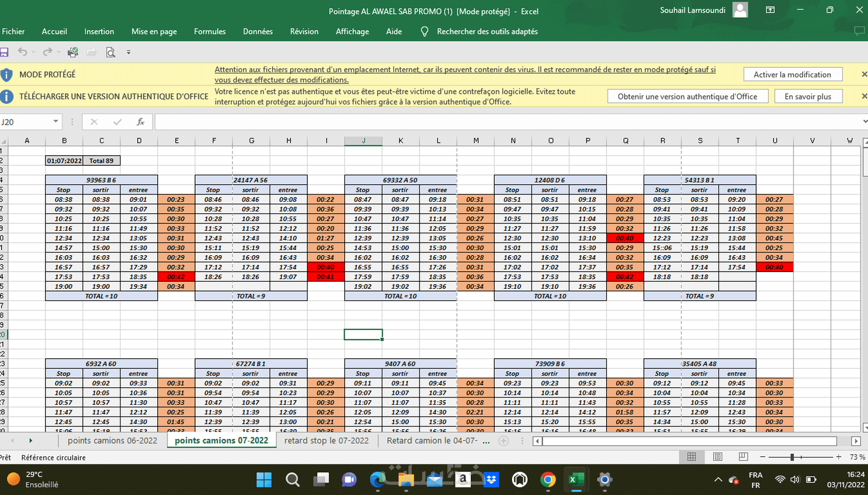Activate Page Break Preview mode
This screenshot has width=868, height=495.
pyautogui.click(x=743, y=457)
